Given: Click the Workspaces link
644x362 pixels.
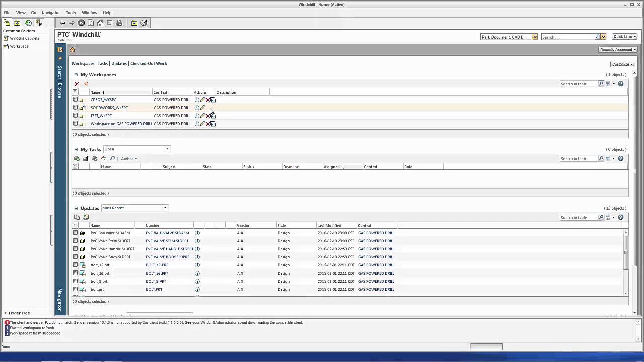Looking at the screenshot, I should (83, 63).
